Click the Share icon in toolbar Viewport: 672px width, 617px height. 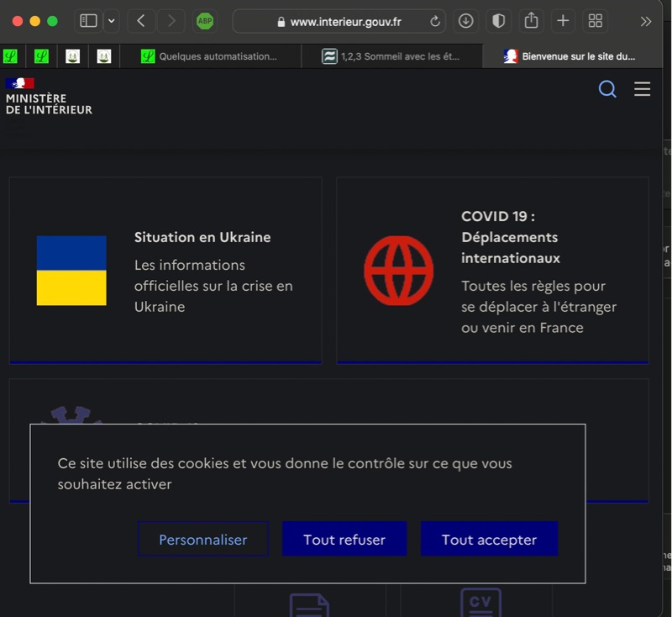[x=531, y=21]
